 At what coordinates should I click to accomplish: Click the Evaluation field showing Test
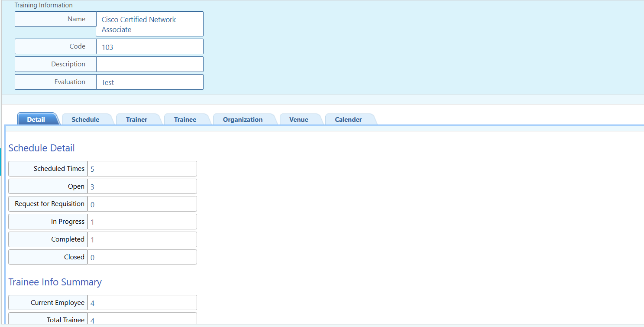click(149, 82)
